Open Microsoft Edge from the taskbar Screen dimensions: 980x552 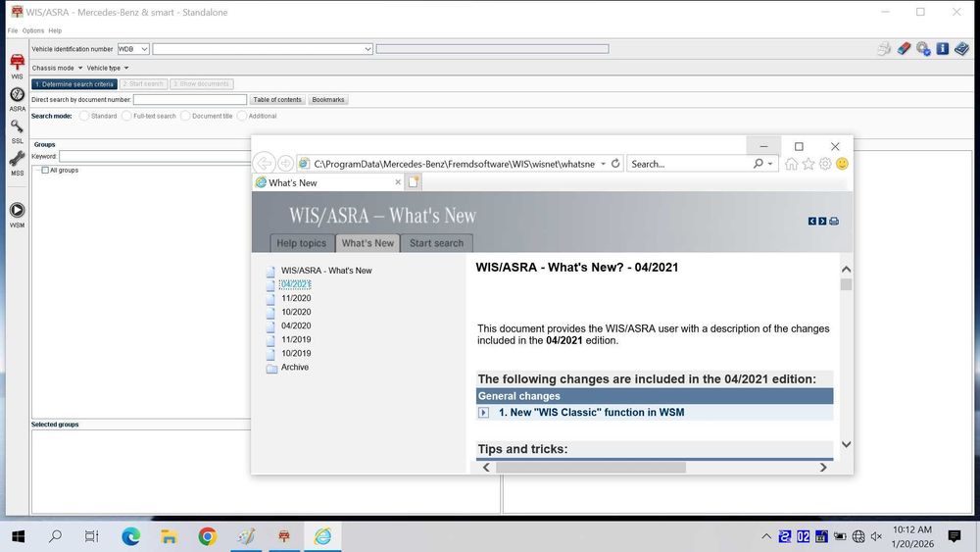130,536
